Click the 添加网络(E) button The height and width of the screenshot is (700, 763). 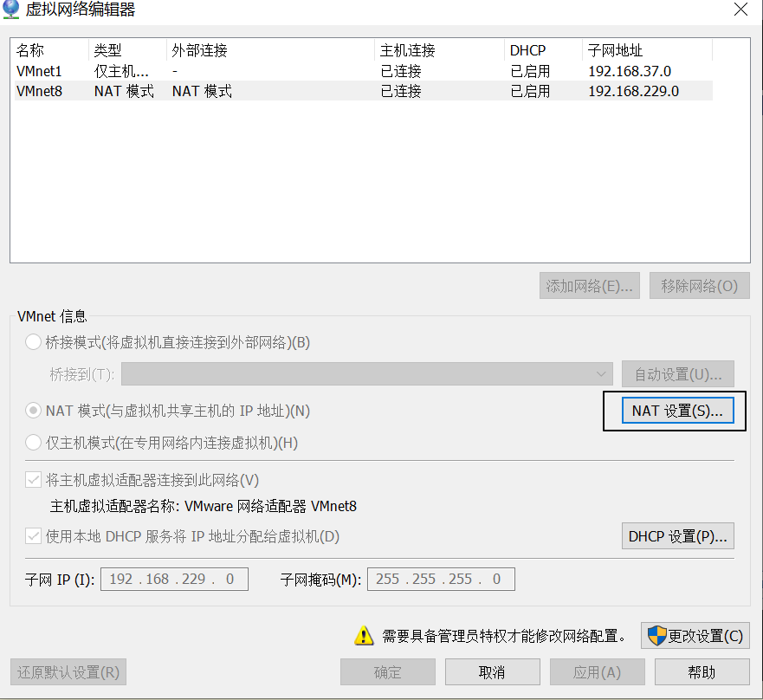coord(589,286)
